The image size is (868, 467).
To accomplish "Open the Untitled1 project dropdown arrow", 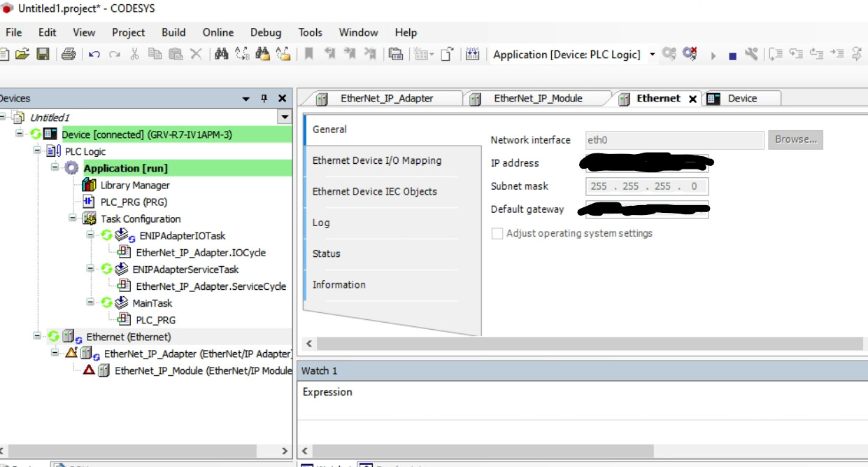I will (x=284, y=117).
